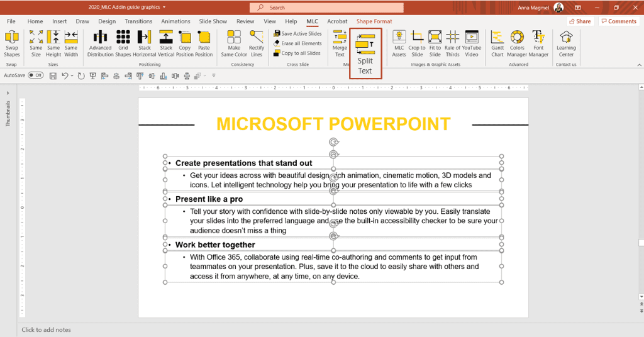Open MLC Assets library
Viewport: 644px width, 337px height.
click(399, 43)
